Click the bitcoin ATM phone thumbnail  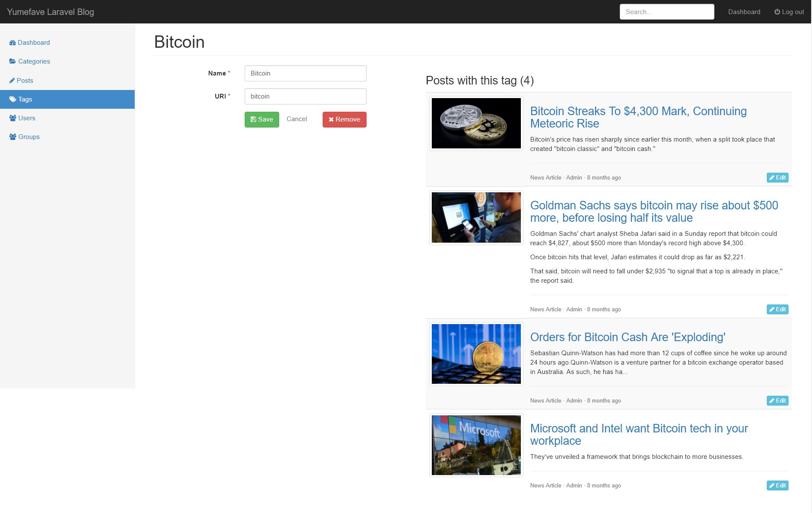476,217
